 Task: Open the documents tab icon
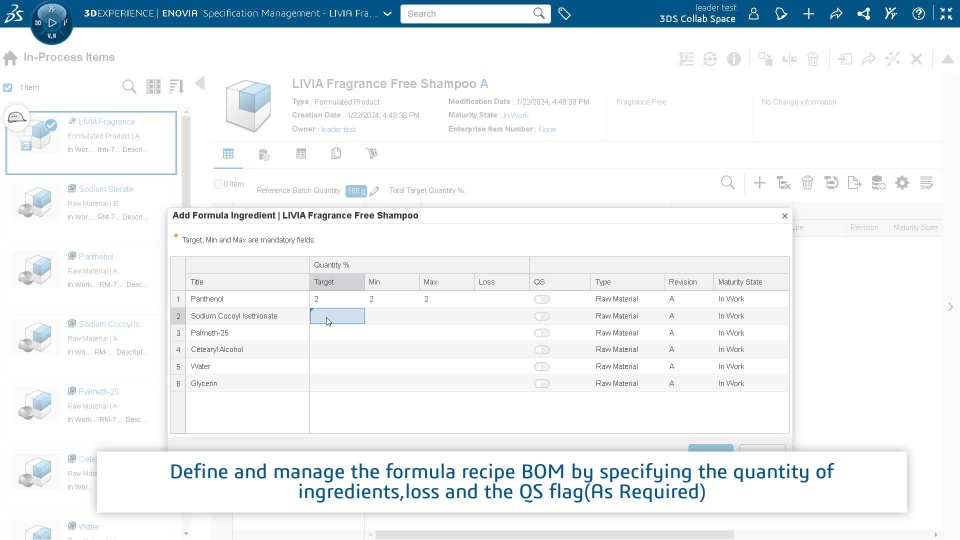[336, 154]
